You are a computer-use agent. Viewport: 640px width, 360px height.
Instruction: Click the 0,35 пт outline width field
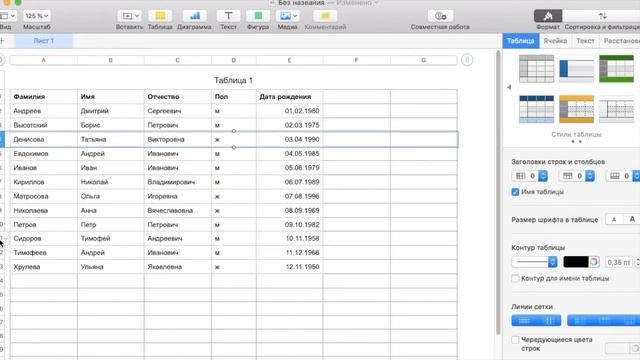619,262
